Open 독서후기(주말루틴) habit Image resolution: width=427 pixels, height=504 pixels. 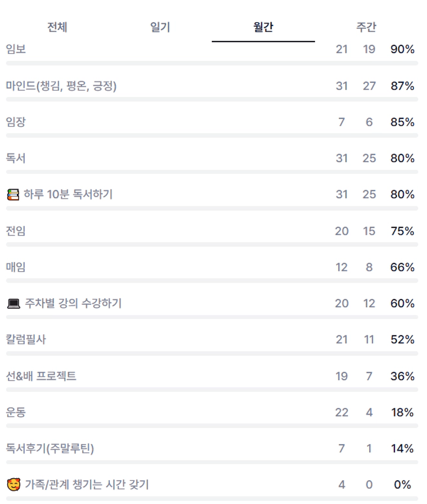click(50, 449)
